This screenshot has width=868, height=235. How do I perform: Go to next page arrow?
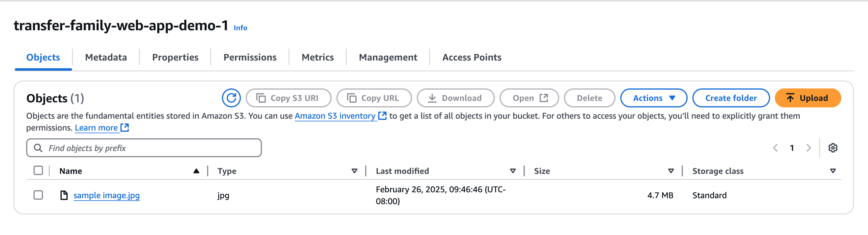coord(808,148)
